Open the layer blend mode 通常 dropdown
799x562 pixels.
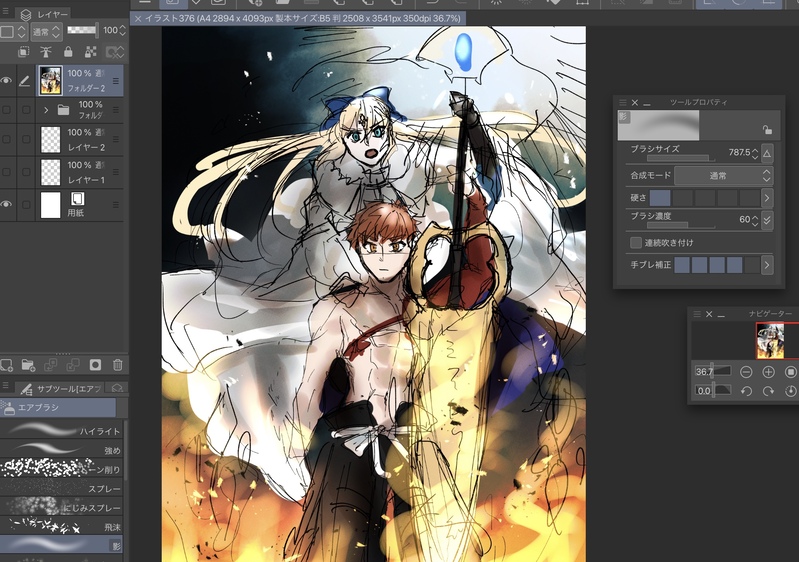coord(46,32)
